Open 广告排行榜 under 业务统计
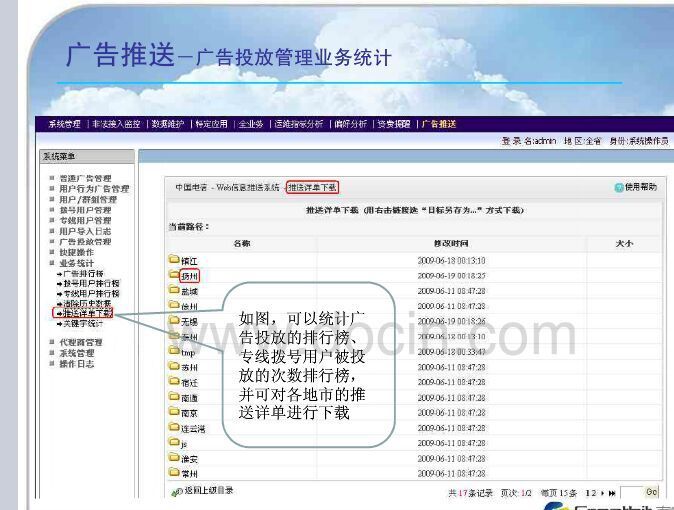Image resolution: width=674 pixels, height=510 pixels. pyautogui.click(x=84, y=273)
